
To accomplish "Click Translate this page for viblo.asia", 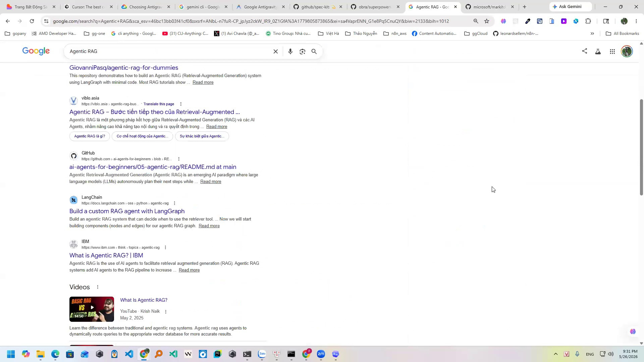I will click(159, 104).
